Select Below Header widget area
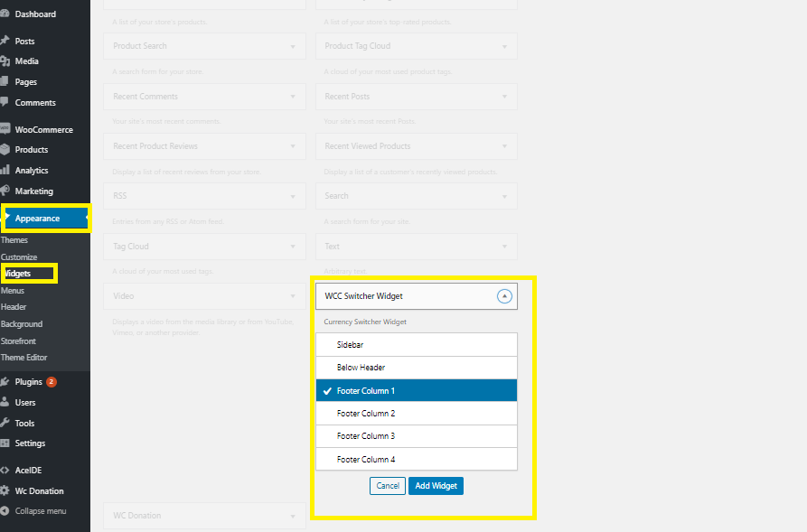 (416, 367)
